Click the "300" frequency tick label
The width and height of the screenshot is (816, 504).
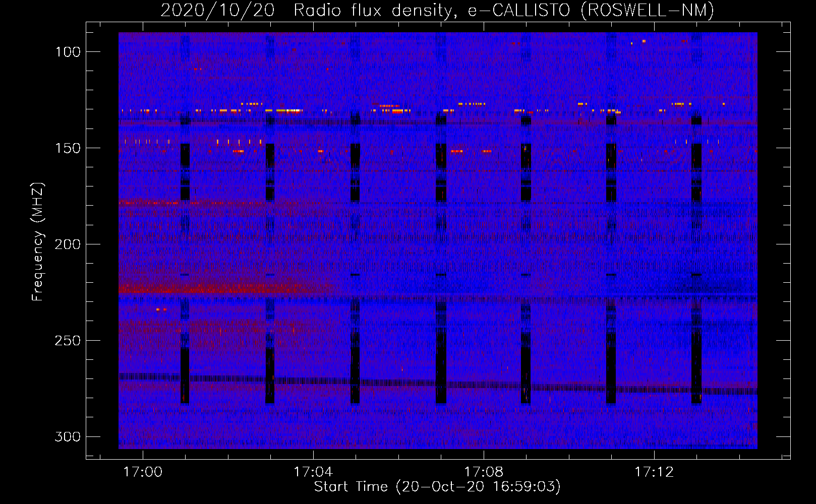pos(68,436)
